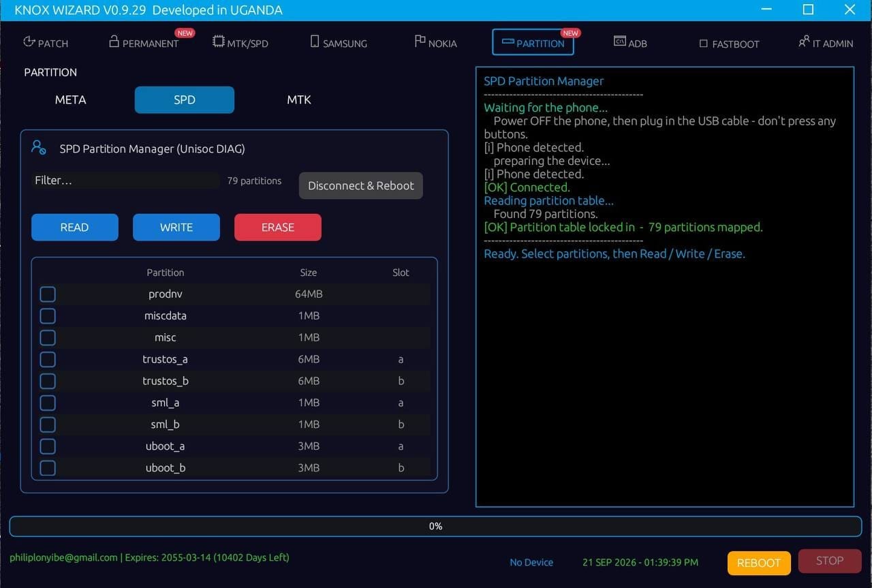Viewport: 872px width, 588px height.
Task: Click the Partition column header
Action: (166, 273)
